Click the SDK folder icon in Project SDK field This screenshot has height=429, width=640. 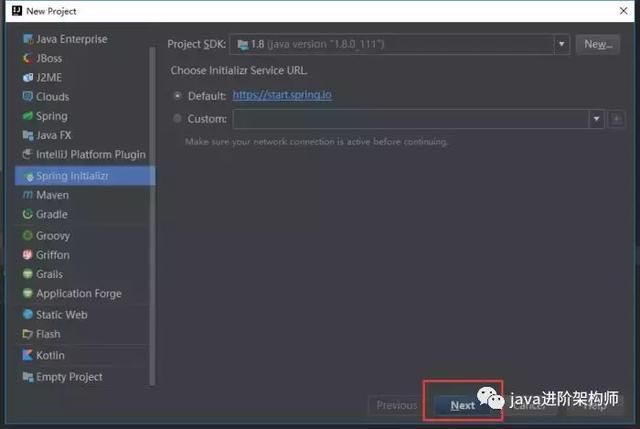[x=243, y=44]
